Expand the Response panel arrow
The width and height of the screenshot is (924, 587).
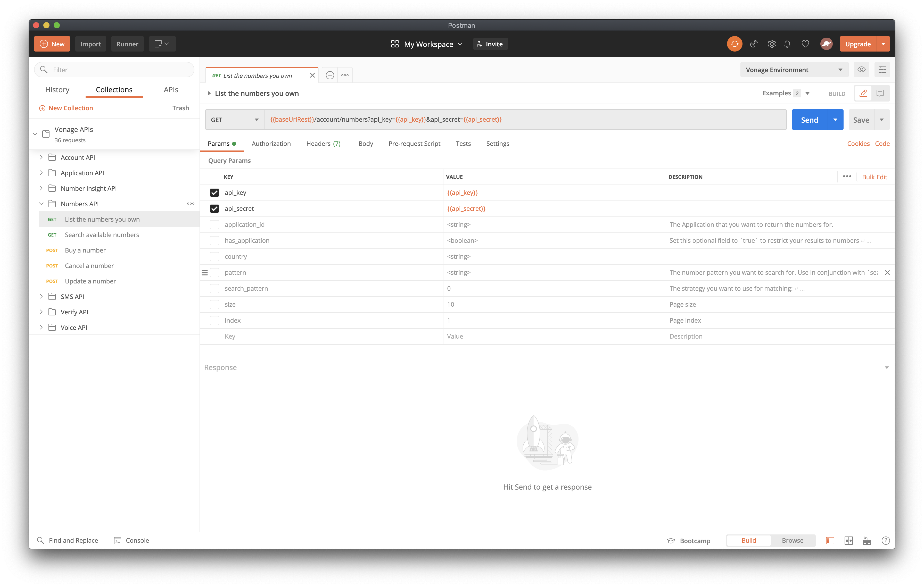tap(886, 368)
